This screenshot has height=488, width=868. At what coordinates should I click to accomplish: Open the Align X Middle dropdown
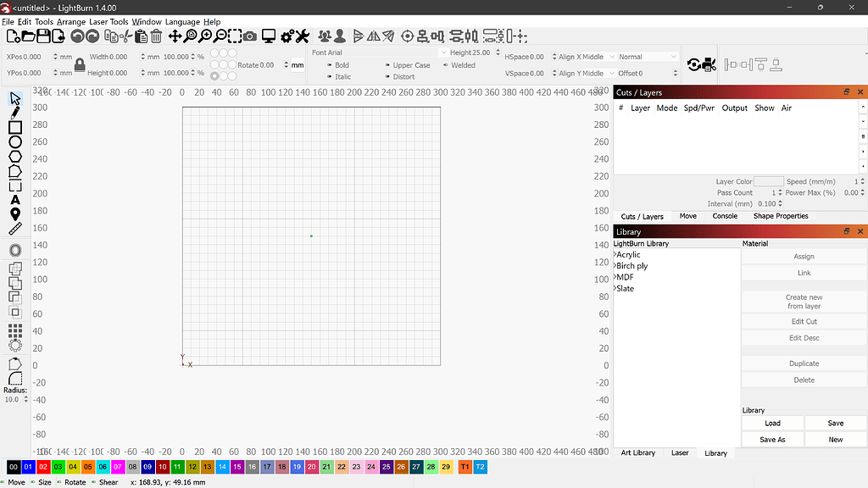pos(584,57)
